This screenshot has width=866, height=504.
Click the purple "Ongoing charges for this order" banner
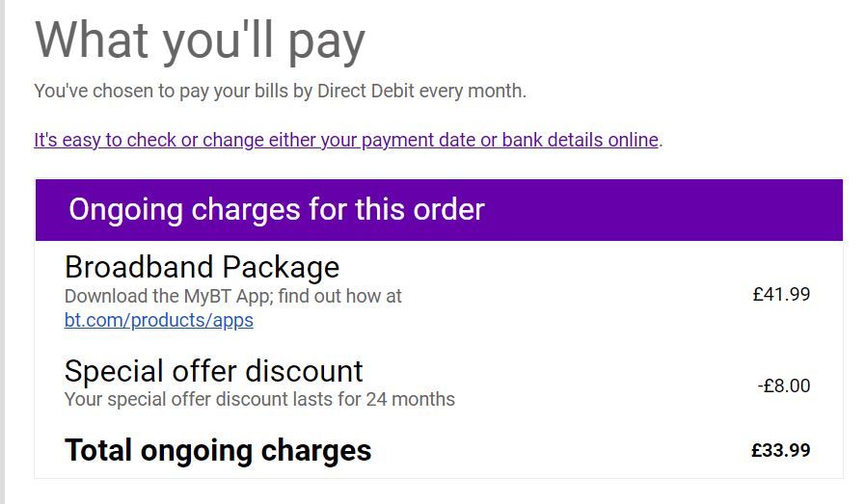pos(439,209)
